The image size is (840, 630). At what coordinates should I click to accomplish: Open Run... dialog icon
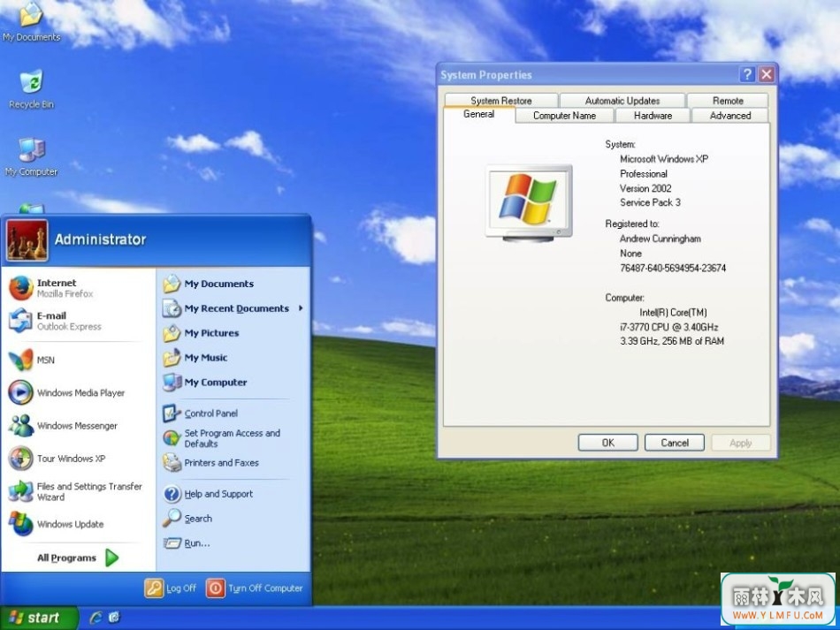172,543
